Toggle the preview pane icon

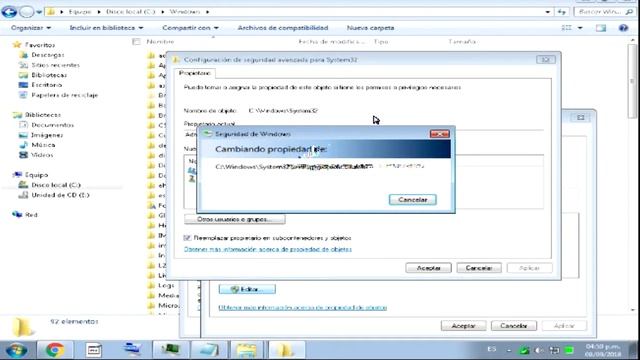click(601, 28)
